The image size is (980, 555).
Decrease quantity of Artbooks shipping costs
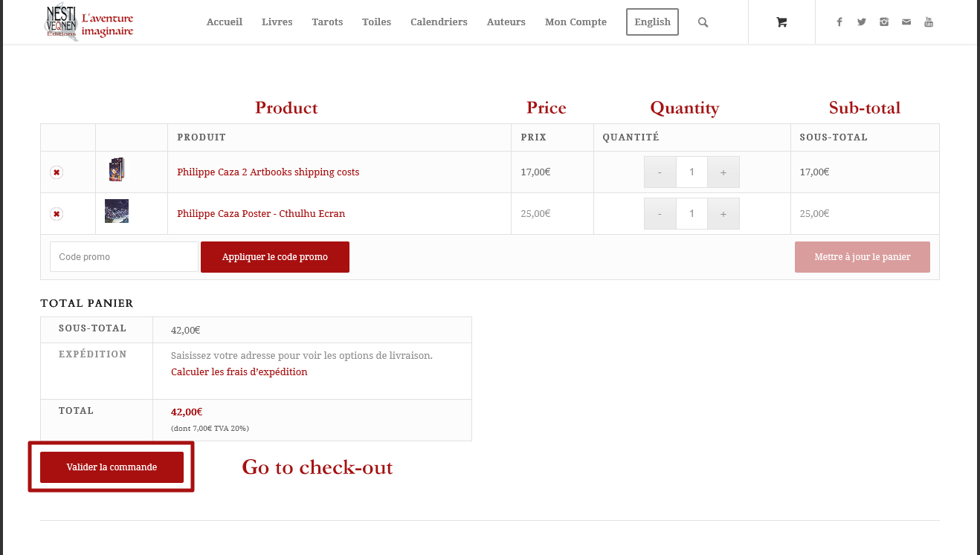click(x=660, y=172)
